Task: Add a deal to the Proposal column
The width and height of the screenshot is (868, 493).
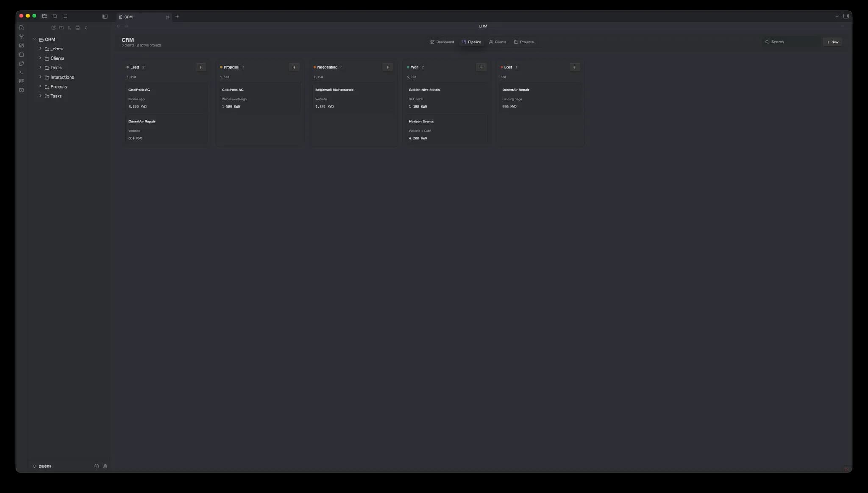Action: tap(294, 67)
